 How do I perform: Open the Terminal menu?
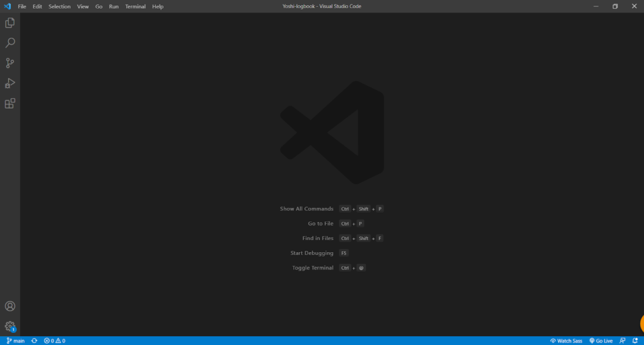(135, 6)
